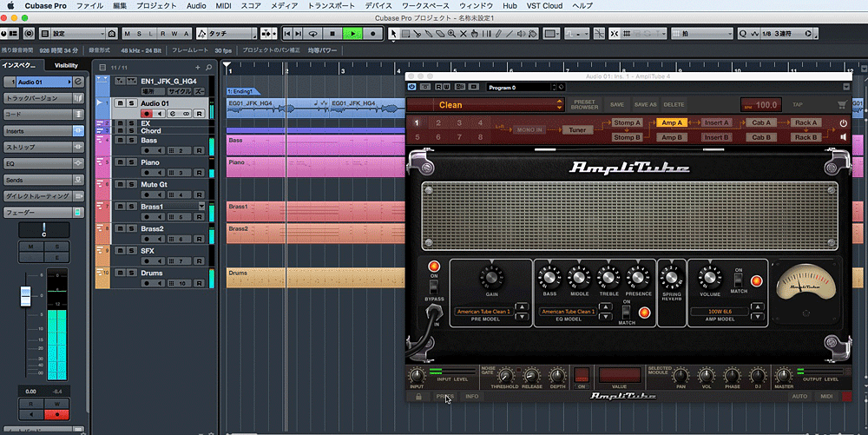Mute the Bass track
This screenshot has height=435, width=868.
point(120,141)
